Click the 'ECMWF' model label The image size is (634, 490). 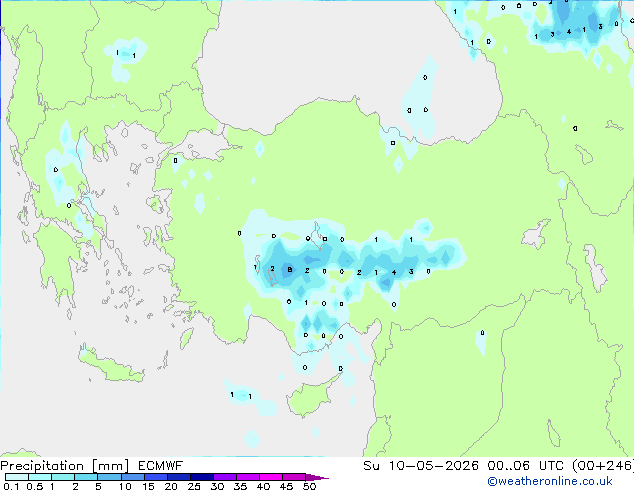[161, 466]
